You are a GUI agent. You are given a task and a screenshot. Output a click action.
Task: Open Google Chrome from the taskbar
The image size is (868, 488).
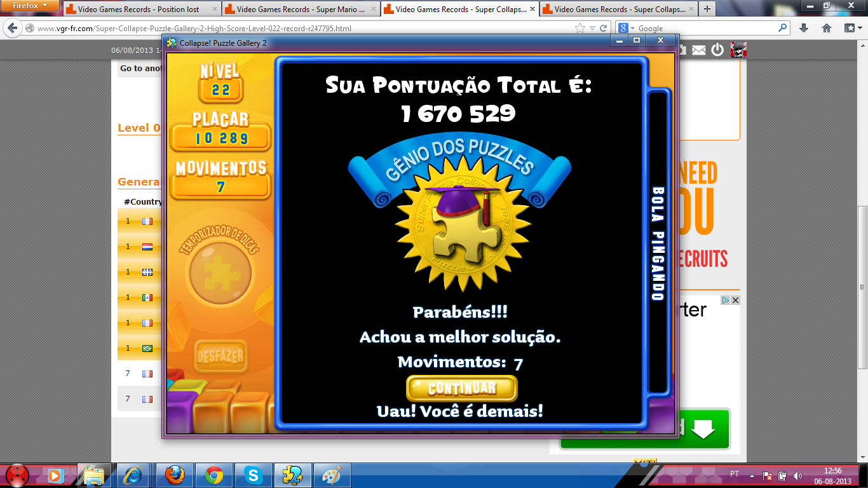coord(214,475)
